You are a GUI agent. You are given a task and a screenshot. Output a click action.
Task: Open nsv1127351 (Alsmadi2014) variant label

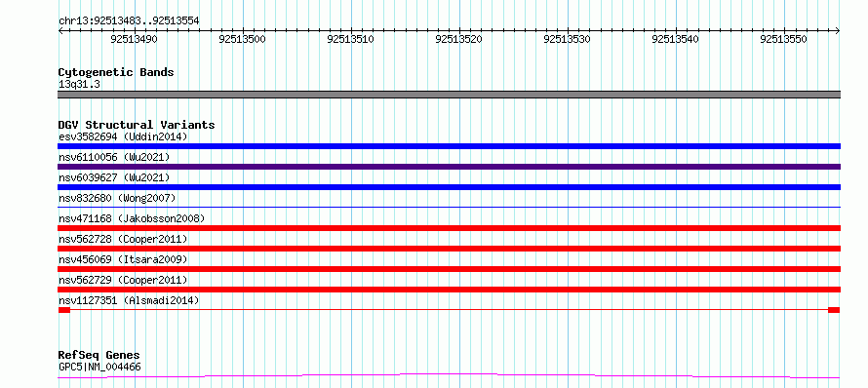pyautogui.click(x=129, y=300)
